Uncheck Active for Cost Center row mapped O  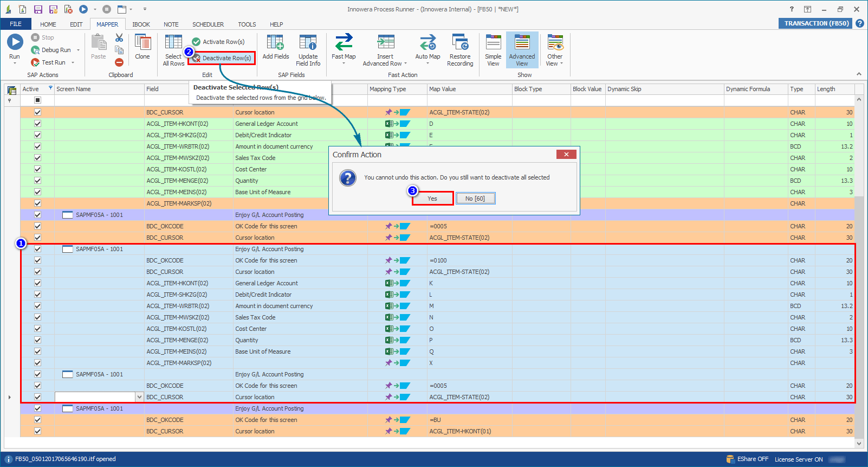[x=37, y=329]
